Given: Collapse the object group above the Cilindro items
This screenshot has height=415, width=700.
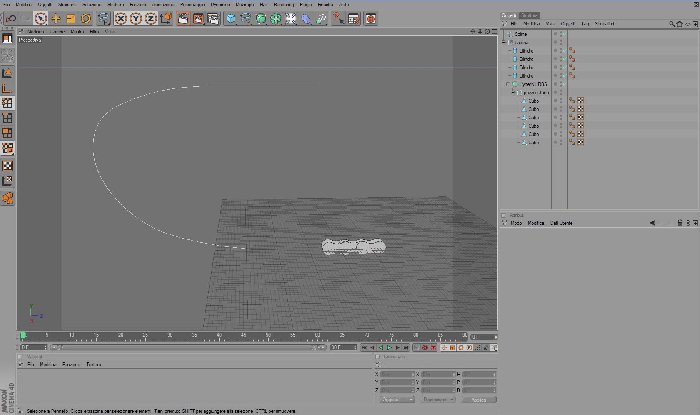Looking at the screenshot, I should pos(504,42).
